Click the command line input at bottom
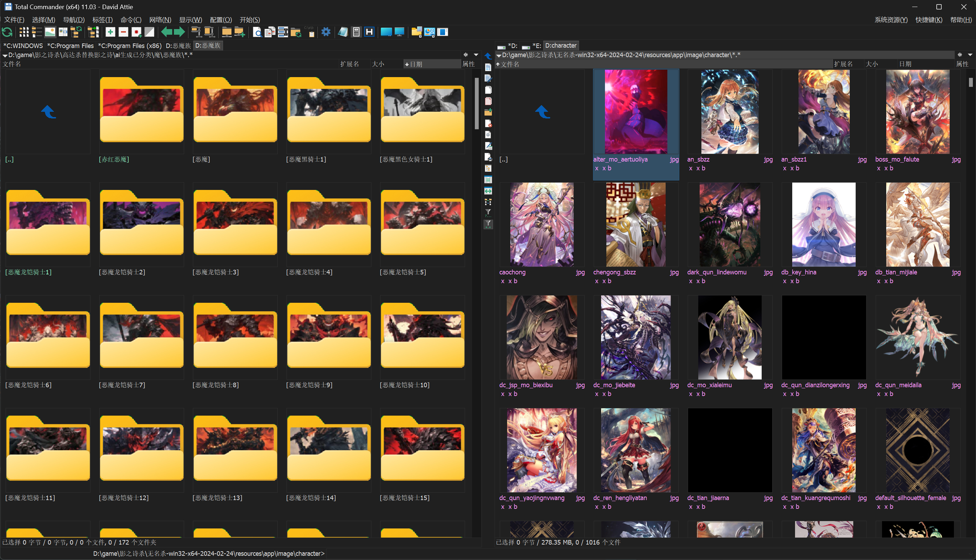The image size is (976, 560). [651, 553]
